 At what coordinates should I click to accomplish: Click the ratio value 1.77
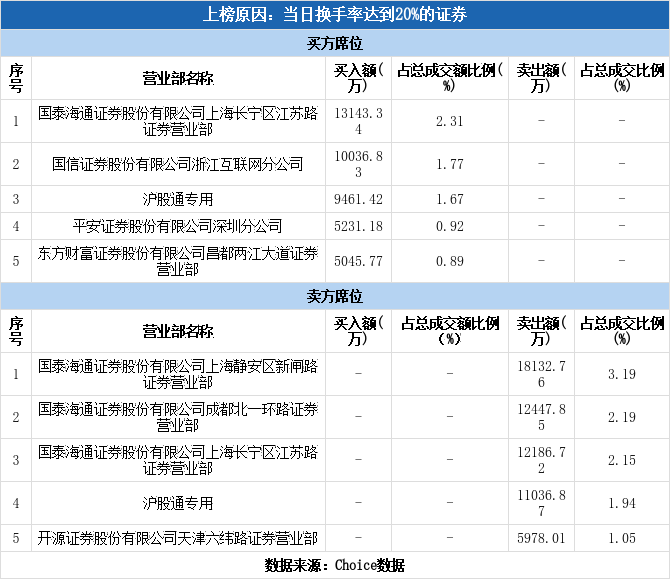(x=450, y=164)
